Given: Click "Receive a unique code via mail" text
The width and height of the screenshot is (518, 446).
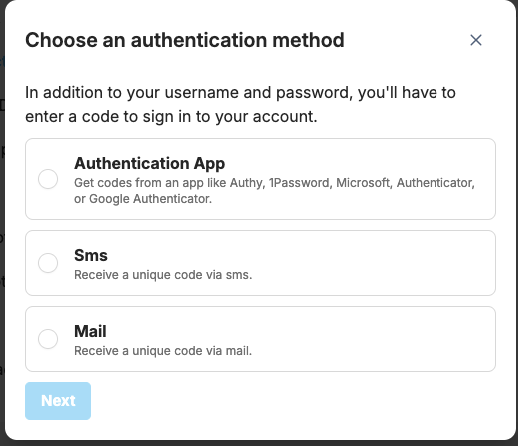Looking at the screenshot, I should (x=163, y=351).
